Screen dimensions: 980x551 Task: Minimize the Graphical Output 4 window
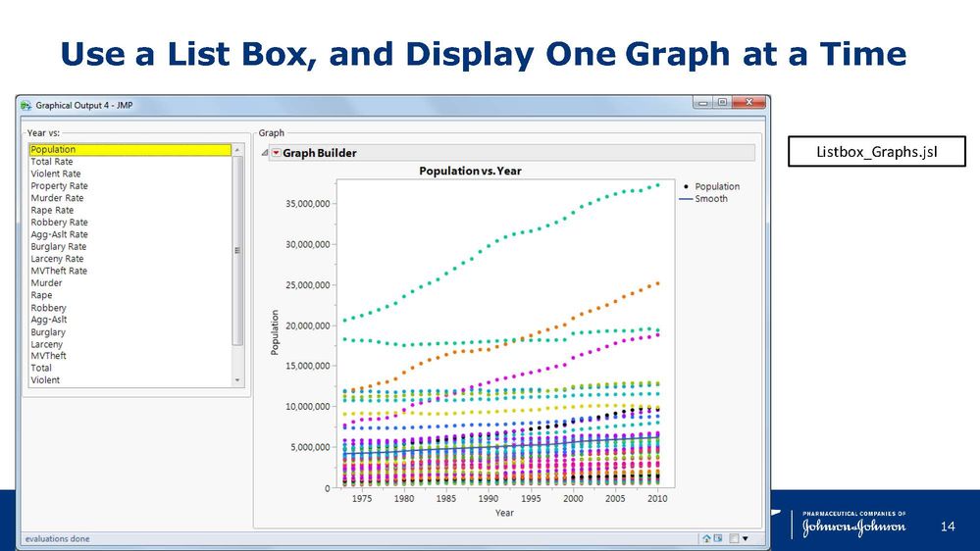pos(702,102)
